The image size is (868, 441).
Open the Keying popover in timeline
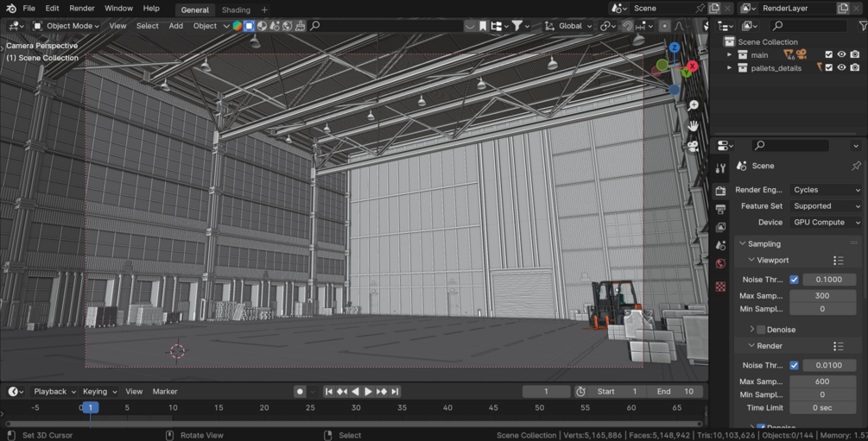click(99, 391)
